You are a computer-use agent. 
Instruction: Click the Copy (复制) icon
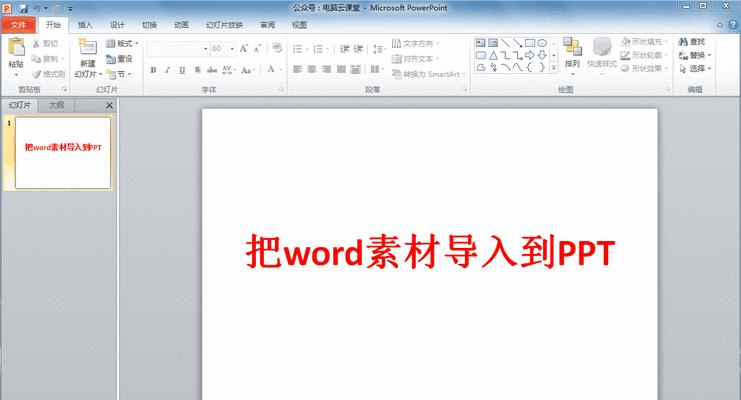pos(36,59)
